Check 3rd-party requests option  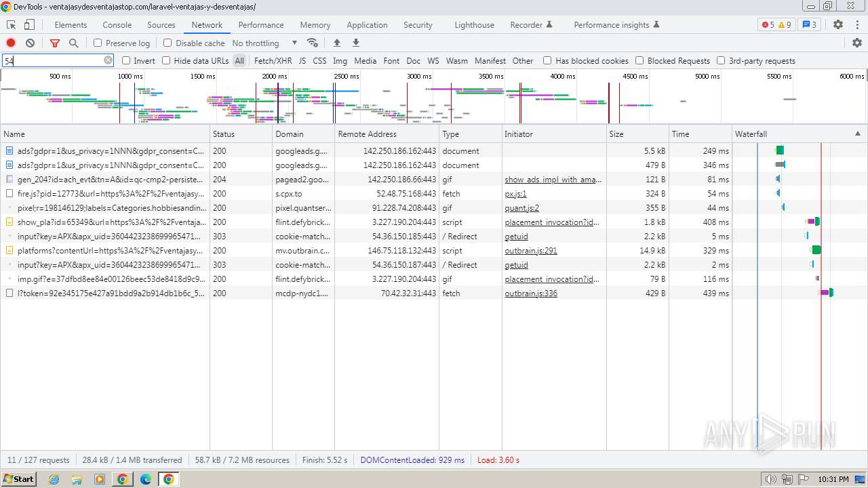(721, 60)
